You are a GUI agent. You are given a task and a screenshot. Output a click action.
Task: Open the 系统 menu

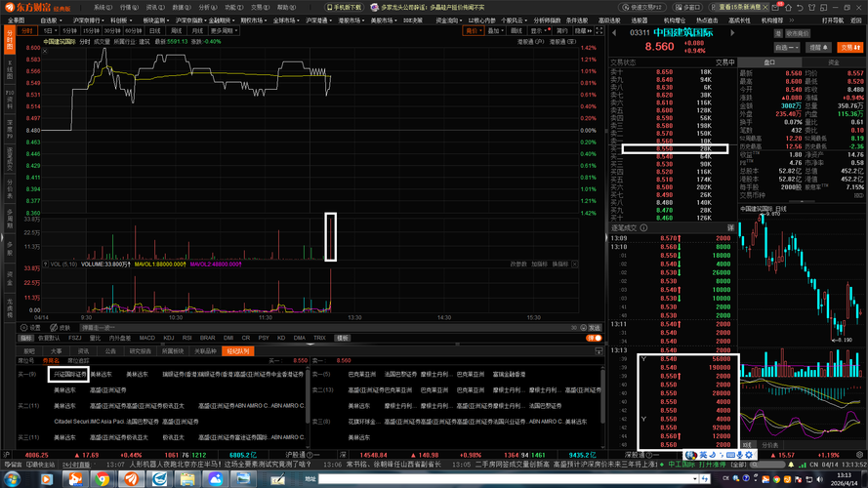[x=103, y=7]
